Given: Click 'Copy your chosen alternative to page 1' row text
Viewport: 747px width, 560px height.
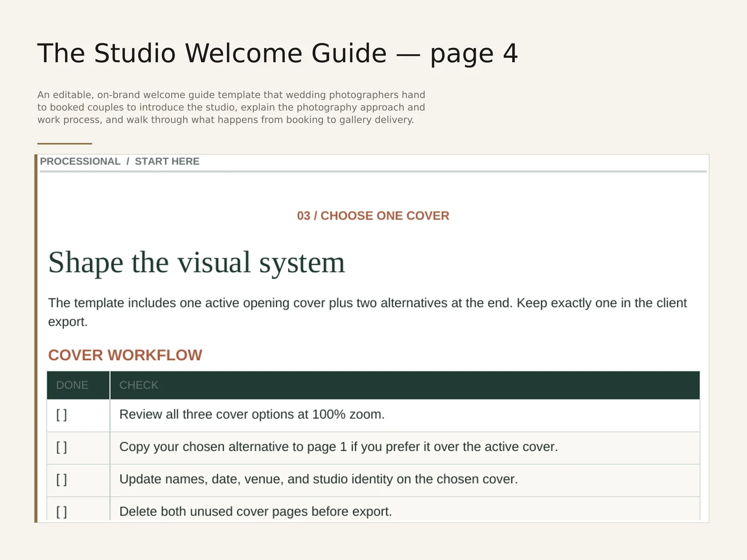Looking at the screenshot, I should coord(338,447).
